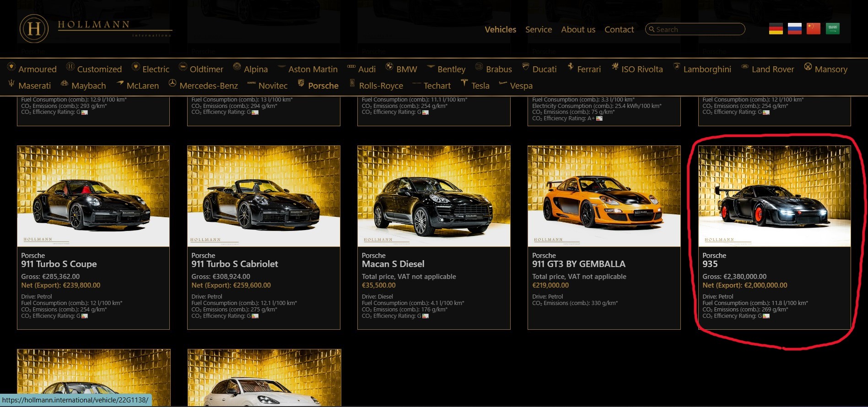The width and height of the screenshot is (868, 407).
Task: Choose the Chinese flag language icon
Action: (x=813, y=29)
